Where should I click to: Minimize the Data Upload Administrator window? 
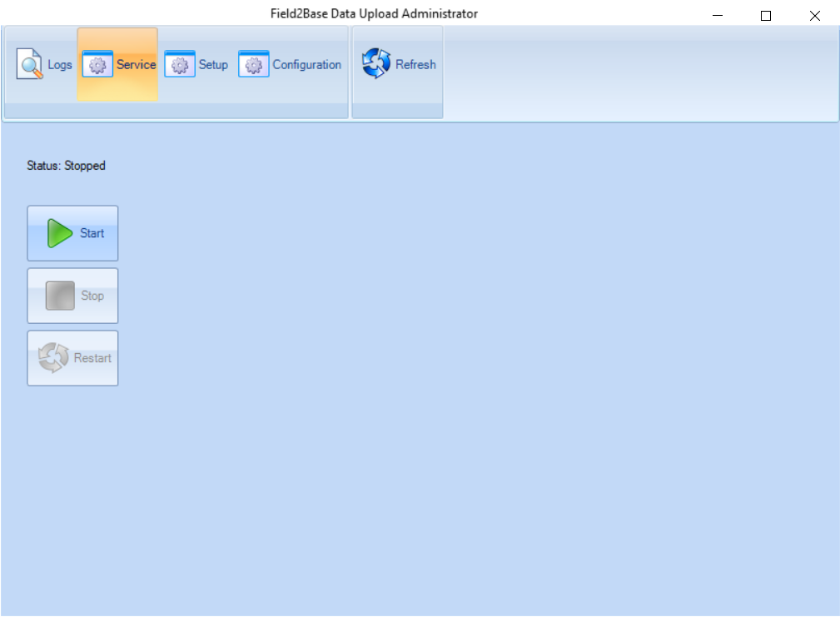(x=718, y=15)
